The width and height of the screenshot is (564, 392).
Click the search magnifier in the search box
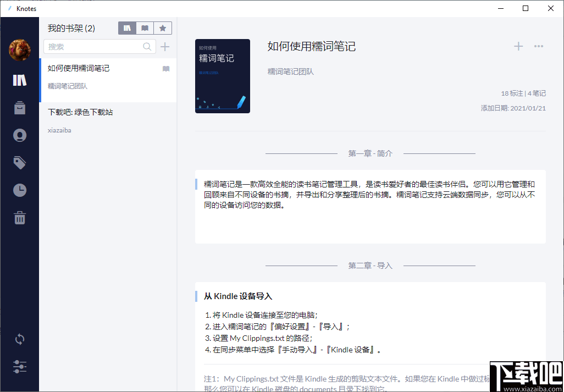click(x=147, y=47)
